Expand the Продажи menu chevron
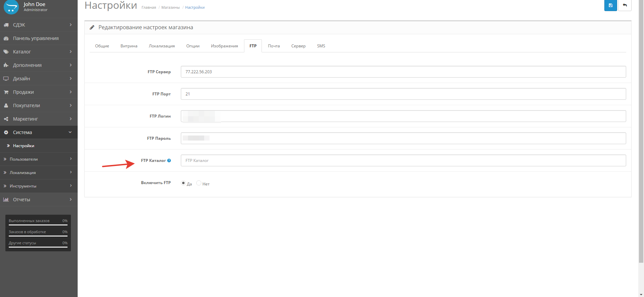 71,92
